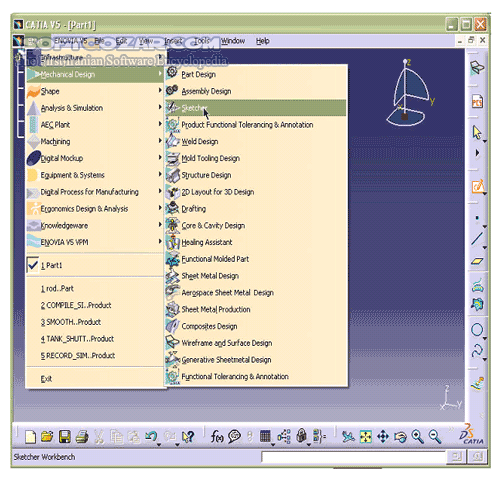This screenshot has height=491, width=494.
Task: Open recent file 3 SMOOTH..Product
Action: click(95, 322)
